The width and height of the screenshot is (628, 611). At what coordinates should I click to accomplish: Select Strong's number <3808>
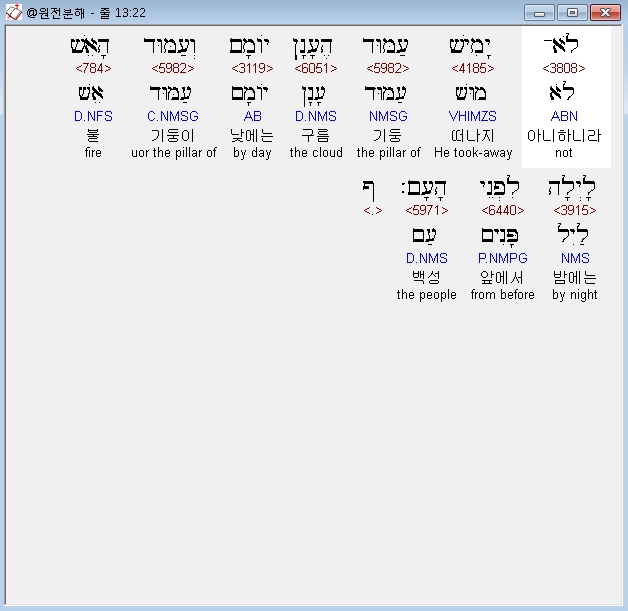click(564, 68)
